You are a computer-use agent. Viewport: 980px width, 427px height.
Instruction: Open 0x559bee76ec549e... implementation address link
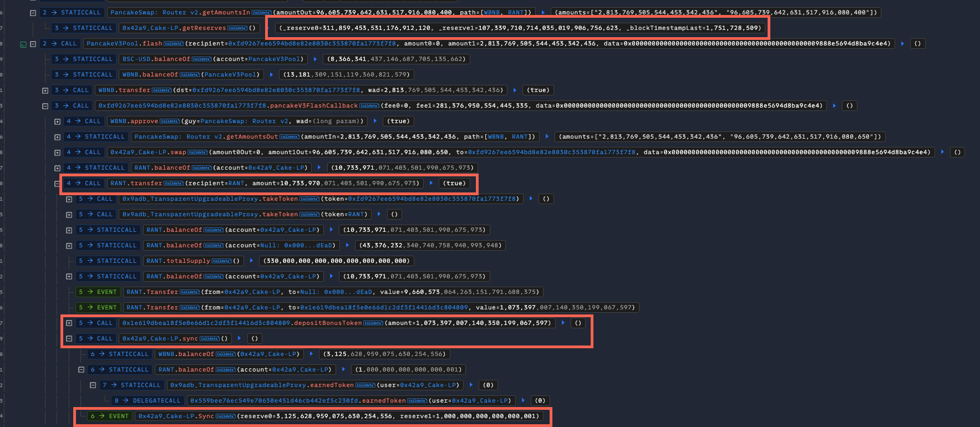pyautogui.click(x=273, y=400)
